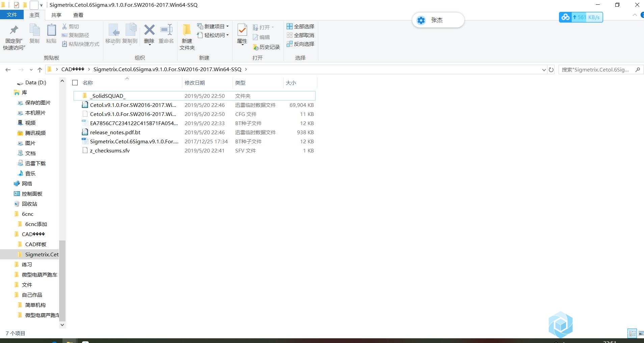The image size is (644, 343).
Task: Click the Cut (剪切) command
Action: [x=71, y=26]
